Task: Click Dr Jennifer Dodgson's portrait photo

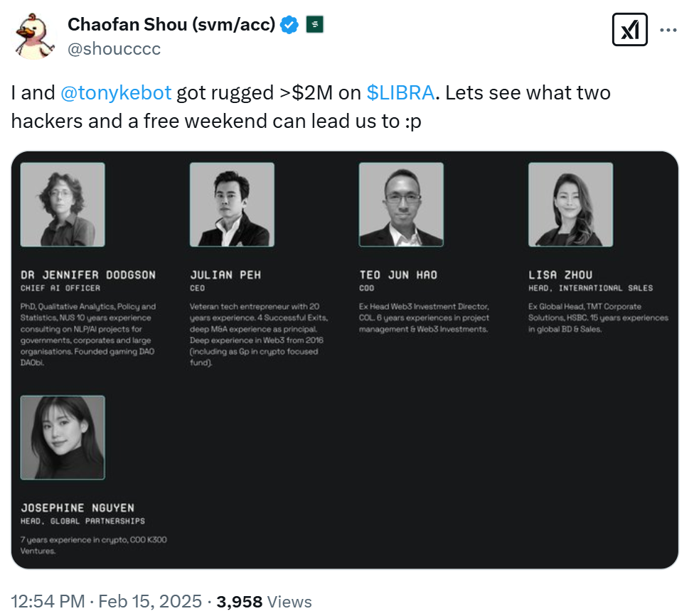Action: [63, 205]
